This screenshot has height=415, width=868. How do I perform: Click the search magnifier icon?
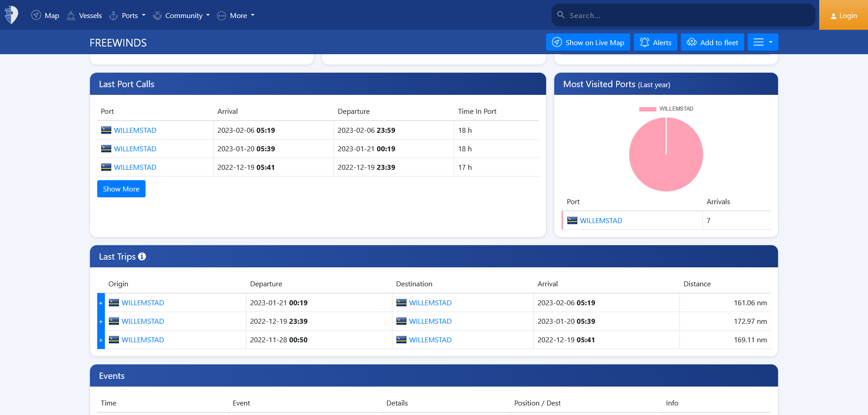pos(561,15)
